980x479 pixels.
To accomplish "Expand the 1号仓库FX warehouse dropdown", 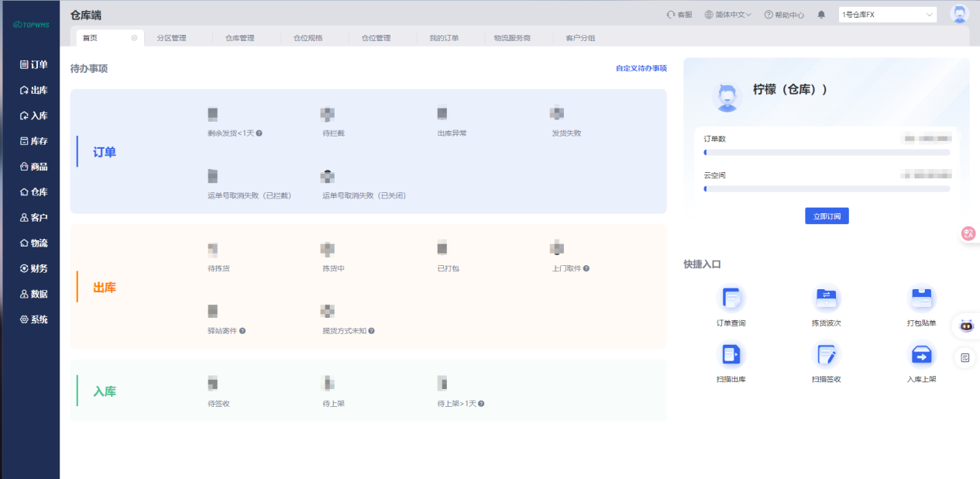I will [x=887, y=15].
